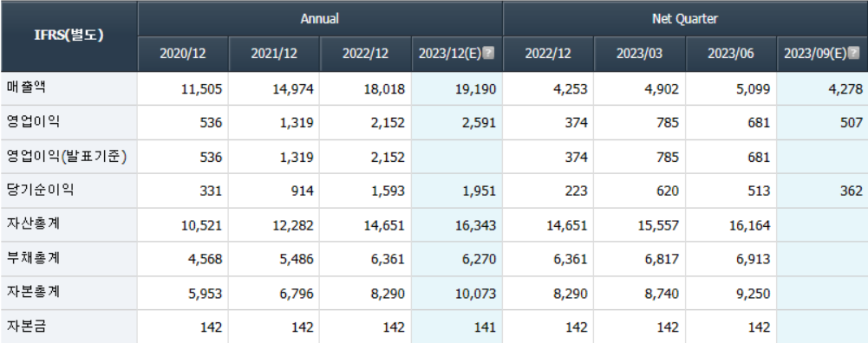
Task: Click 부채총계 value 6,817
Action: pos(662,260)
